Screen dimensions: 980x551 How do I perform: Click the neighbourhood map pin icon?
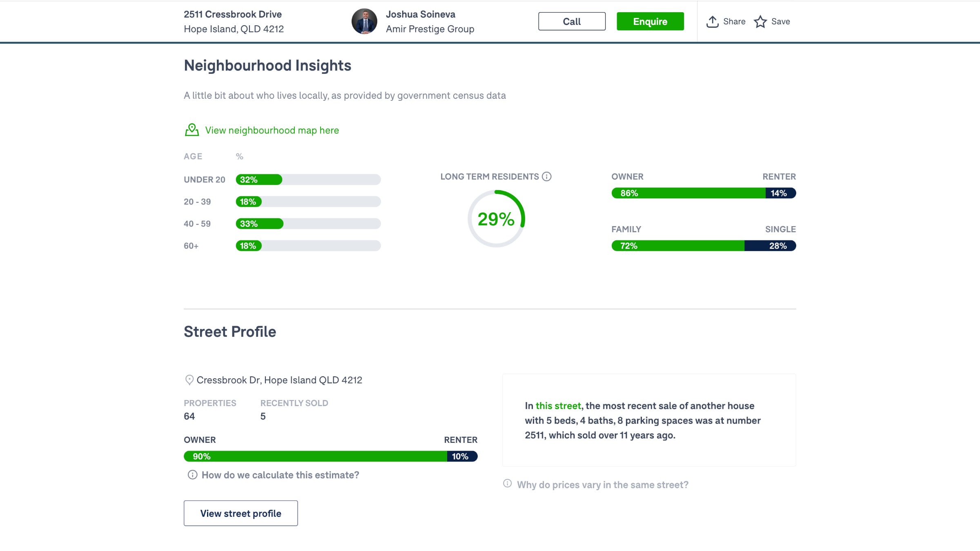pyautogui.click(x=192, y=130)
